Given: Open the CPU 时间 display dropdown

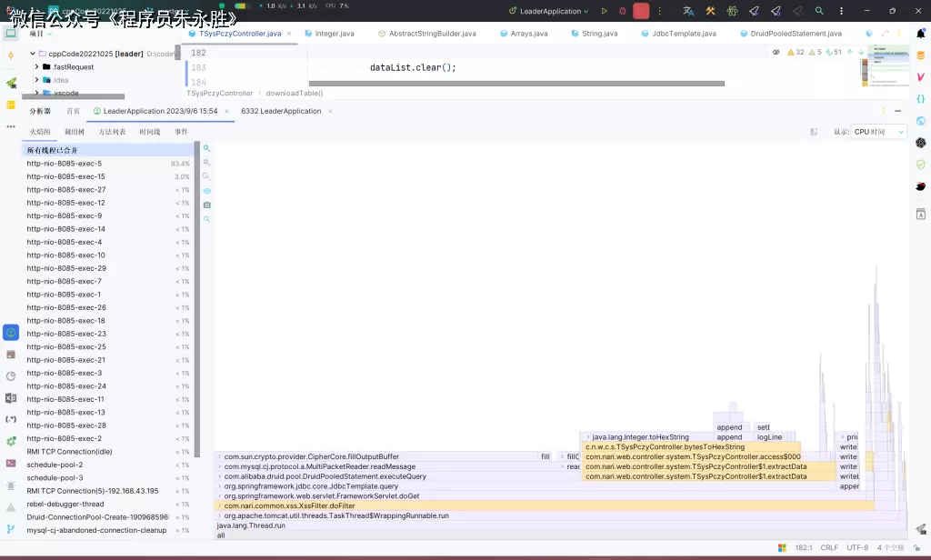Looking at the screenshot, I should 878,132.
